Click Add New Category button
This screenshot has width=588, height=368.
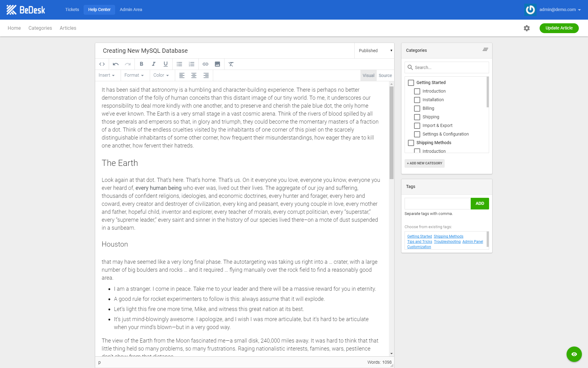tap(424, 163)
